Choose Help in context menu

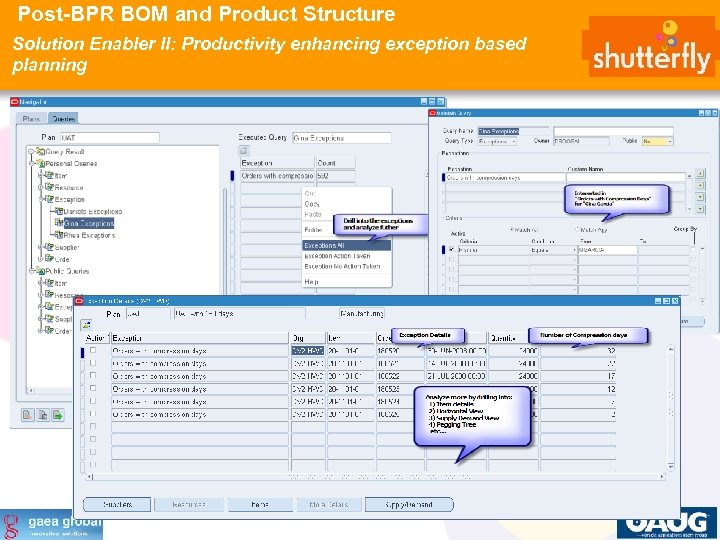pyautogui.click(x=347, y=281)
